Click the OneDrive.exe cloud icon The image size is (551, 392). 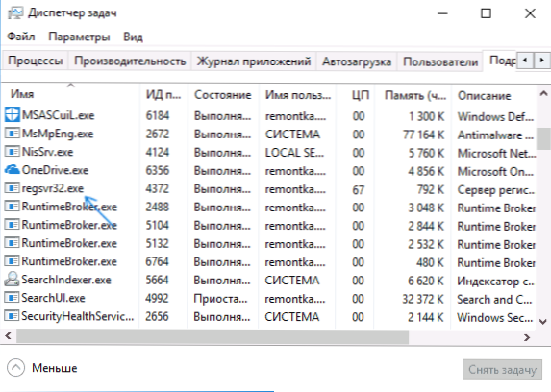pyautogui.click(x=12, y=170)
